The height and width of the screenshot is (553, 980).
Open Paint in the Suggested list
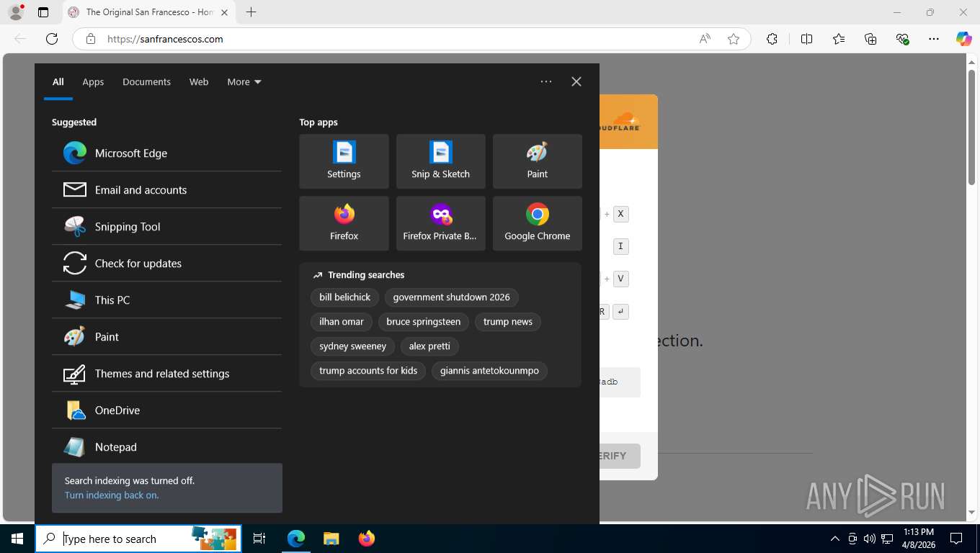[166, 337]
